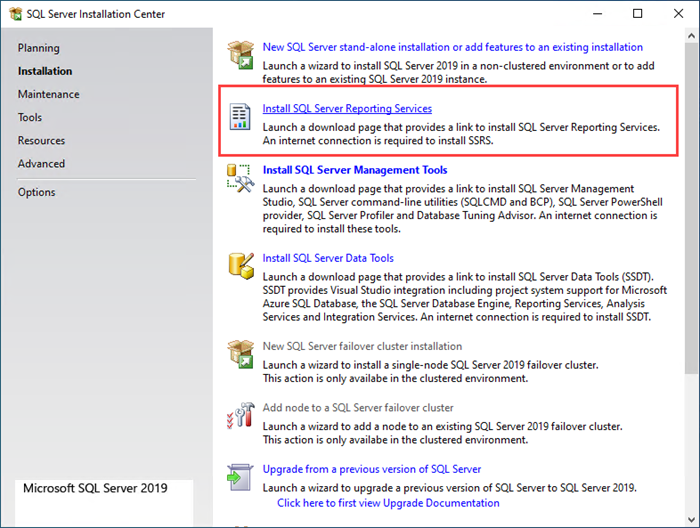Start Upgrade from a previous version of SQL Server

(x=372, y=469)
